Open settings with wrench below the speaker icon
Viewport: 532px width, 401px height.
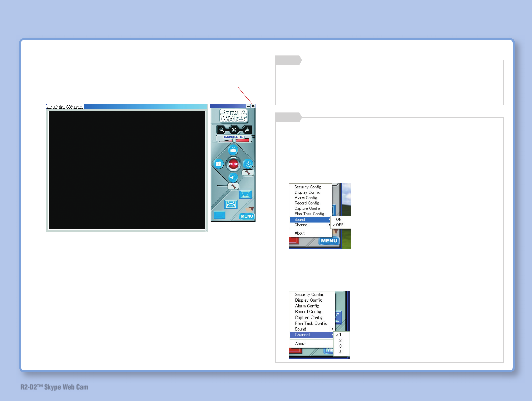click(233, 186)
